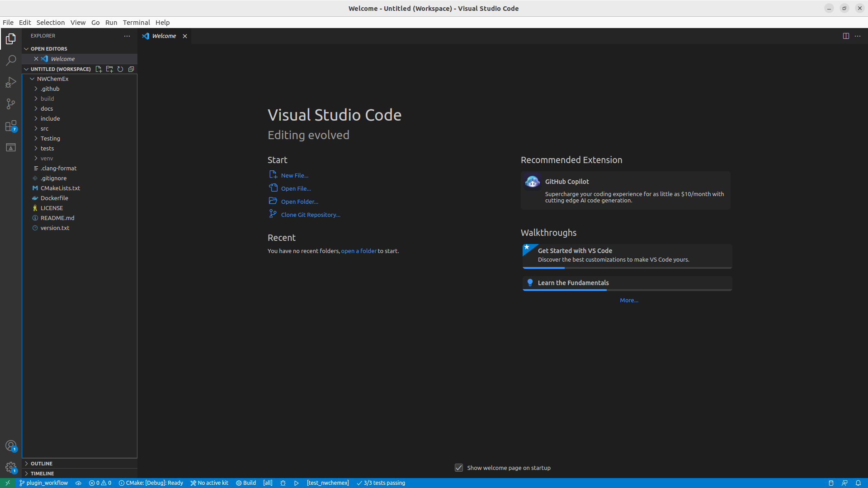Open remote window indicator in status bar

8,483
